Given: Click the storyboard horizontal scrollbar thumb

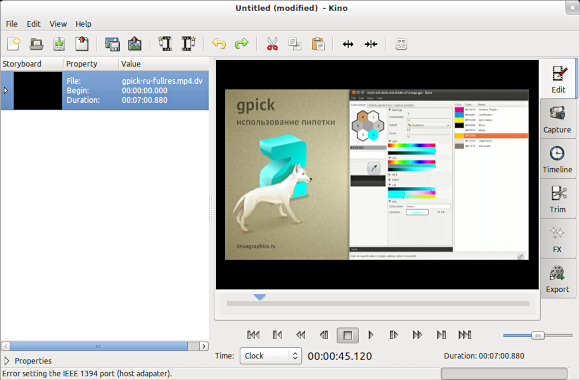Looking at the screenshot, I should tap(99, 346).
